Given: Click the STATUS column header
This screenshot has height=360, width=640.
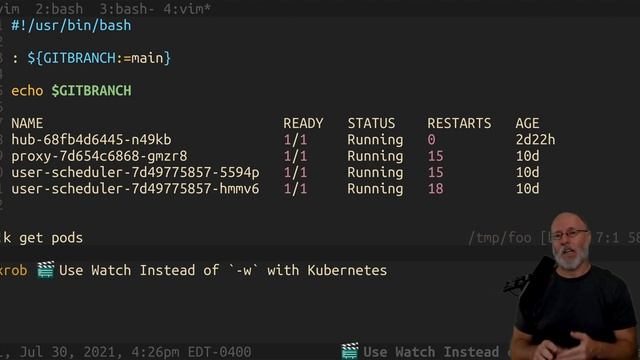Looking at the screenshot, I should [371, 123].
